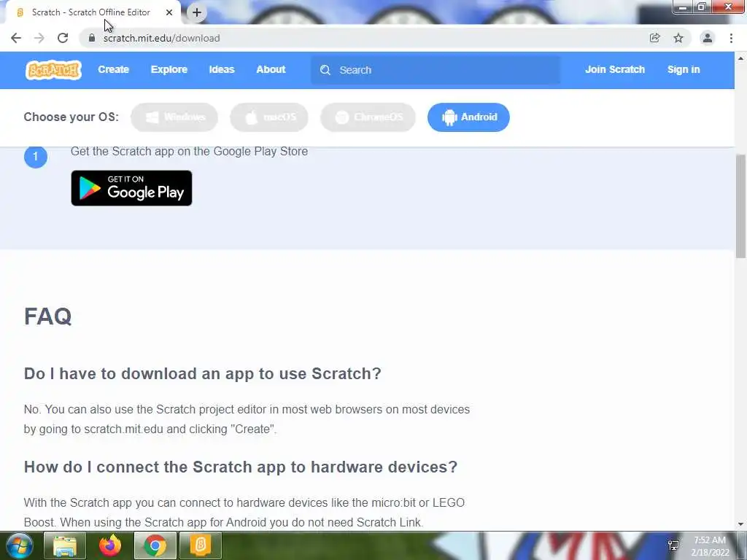747x560 pixels.
Task: Click the address bar URL scratch.mit.edu/download
Action: pos(161,38)
